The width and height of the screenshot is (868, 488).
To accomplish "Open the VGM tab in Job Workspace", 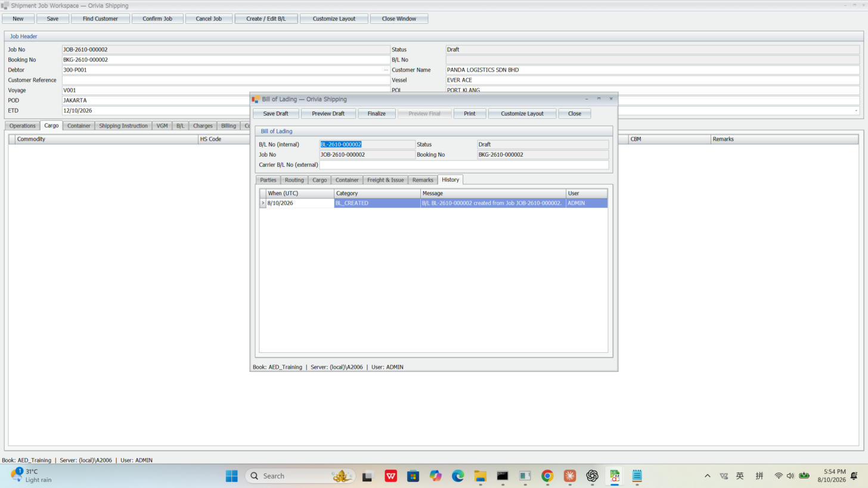I will point(162,126).
